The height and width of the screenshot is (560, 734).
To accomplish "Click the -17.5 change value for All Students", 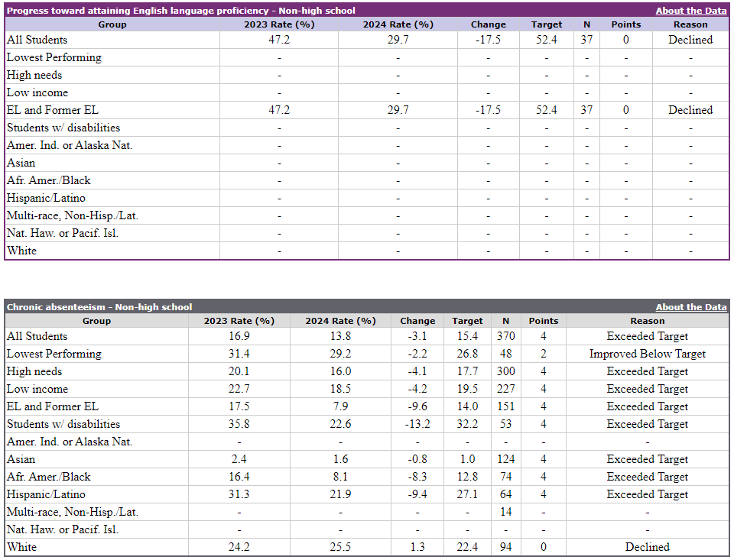I will (x=489, y=40).
